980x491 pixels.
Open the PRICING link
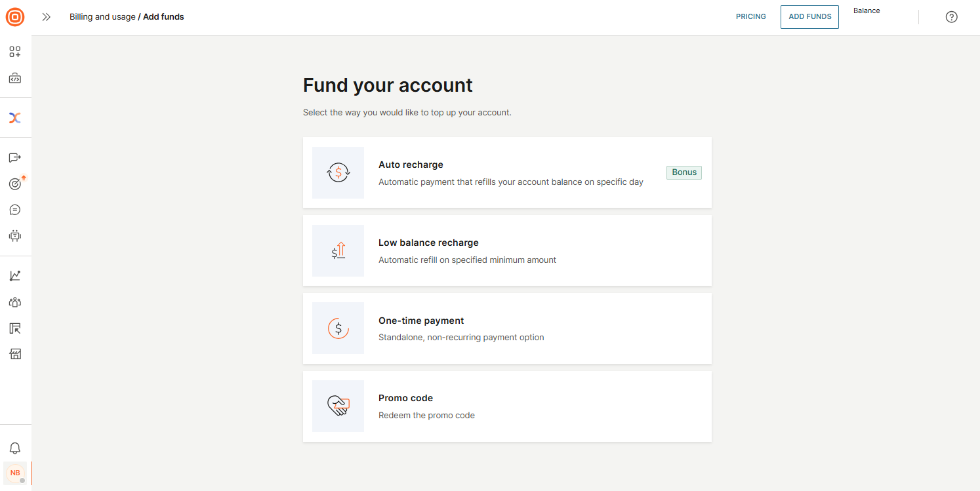point(751,17)
